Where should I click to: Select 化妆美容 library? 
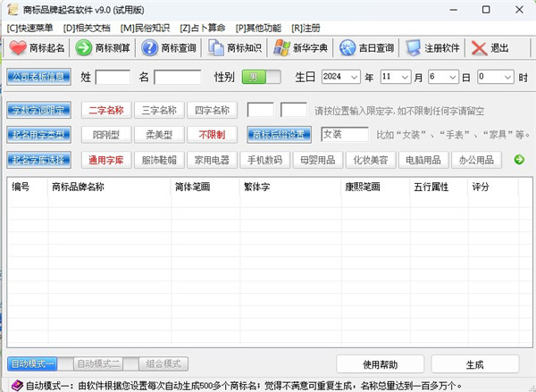tap(371, 160)
